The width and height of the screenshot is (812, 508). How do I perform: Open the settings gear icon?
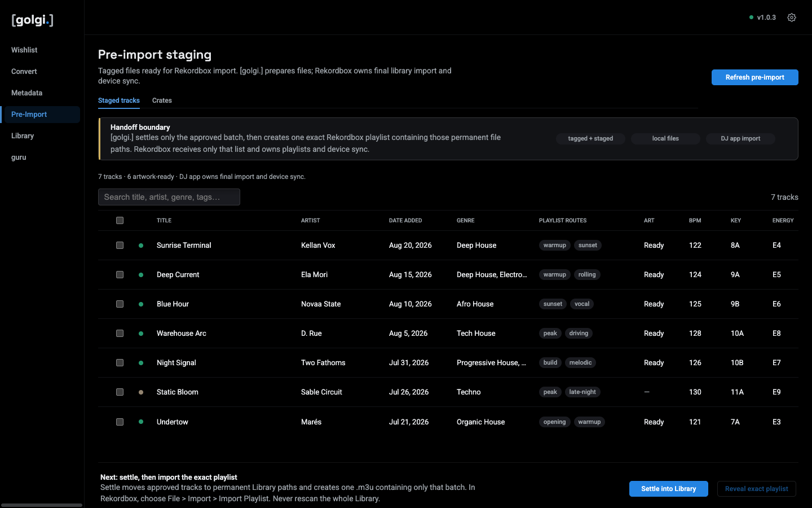[792, 17]
